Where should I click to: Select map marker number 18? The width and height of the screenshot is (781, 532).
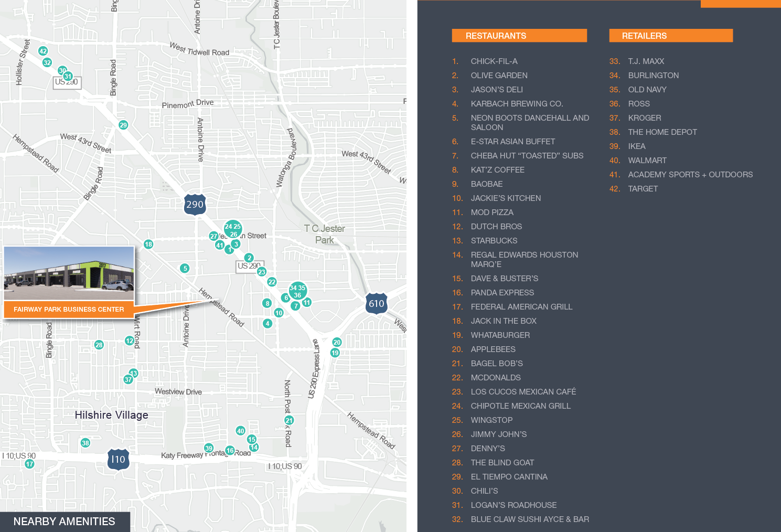[x=148, y=244]
